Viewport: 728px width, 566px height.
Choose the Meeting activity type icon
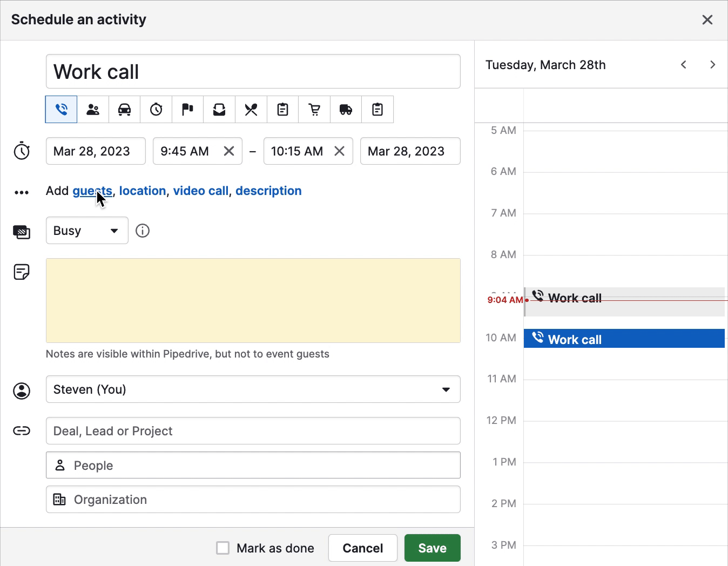pyautogui.click(x=92, y=109)
